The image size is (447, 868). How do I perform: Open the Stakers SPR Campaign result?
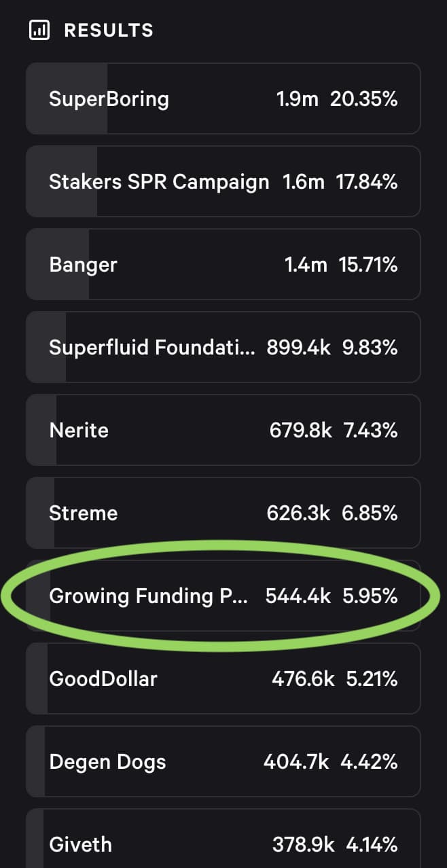coord(159,182)
